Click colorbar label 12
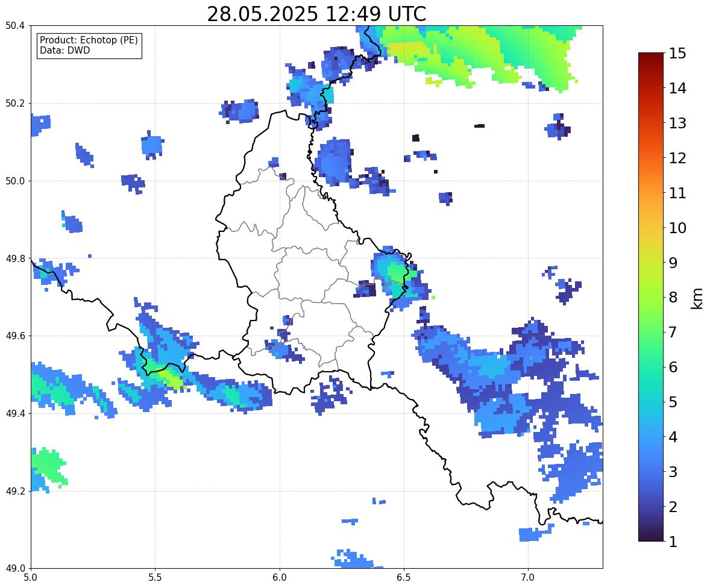 tap(677, 158)
